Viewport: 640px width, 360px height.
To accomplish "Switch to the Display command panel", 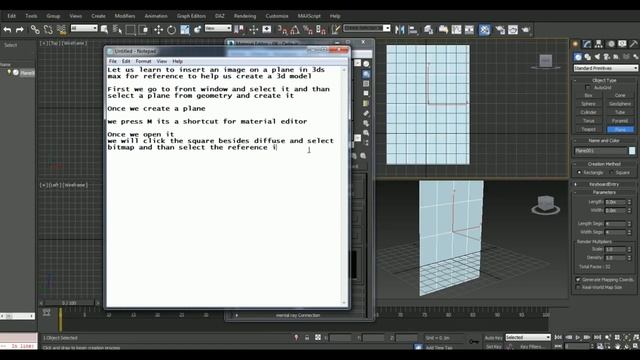I will point(622,44).
